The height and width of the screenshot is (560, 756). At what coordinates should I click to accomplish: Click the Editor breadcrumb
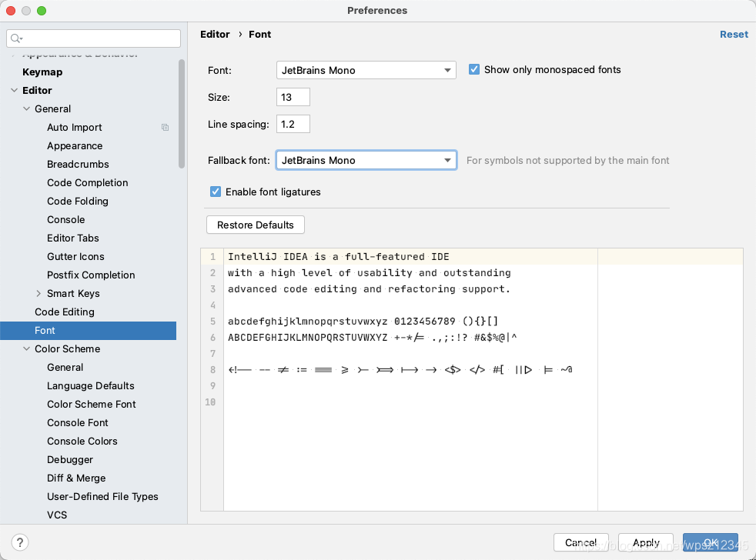(215, 34)
